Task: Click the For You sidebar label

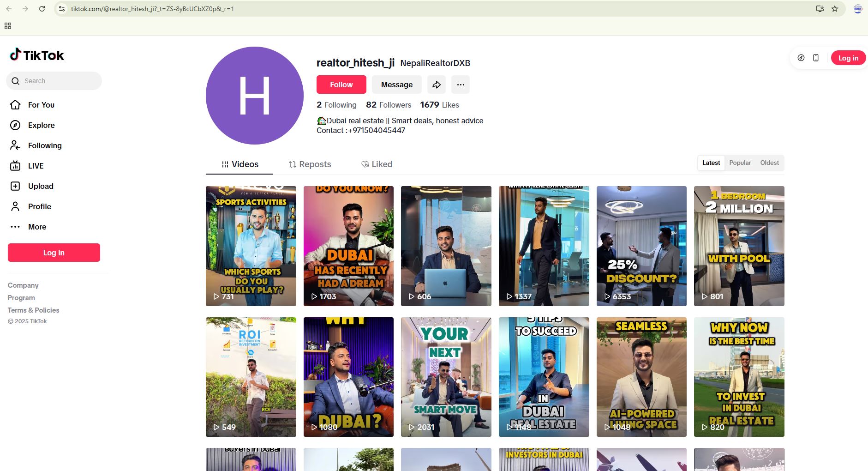Action: (41, 105)
